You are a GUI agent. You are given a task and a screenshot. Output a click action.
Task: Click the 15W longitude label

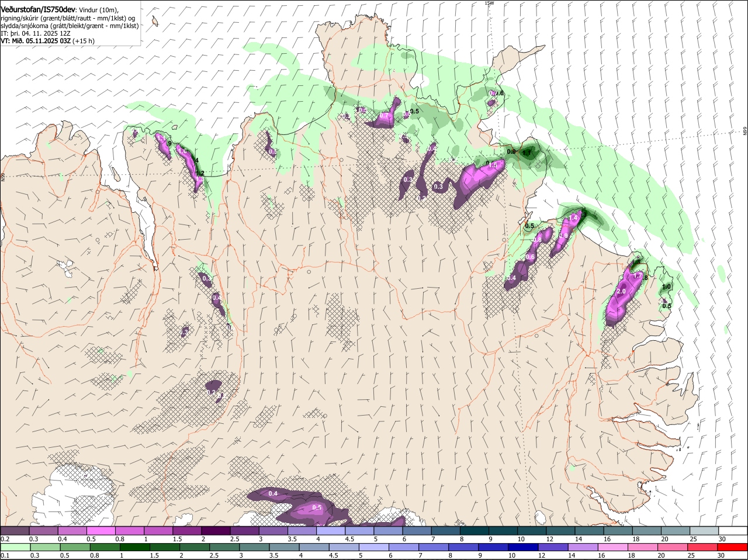489,3
